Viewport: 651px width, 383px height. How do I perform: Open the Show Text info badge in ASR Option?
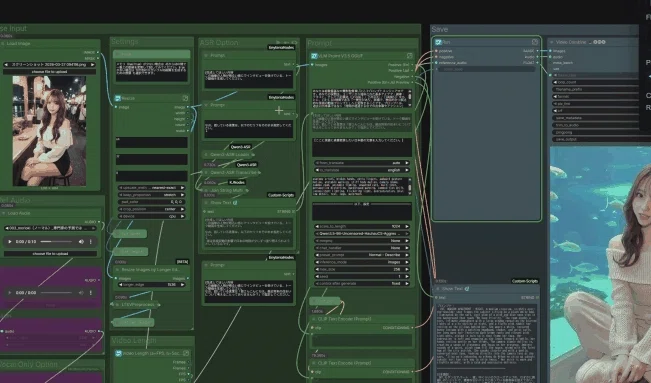tap(235, 203)
